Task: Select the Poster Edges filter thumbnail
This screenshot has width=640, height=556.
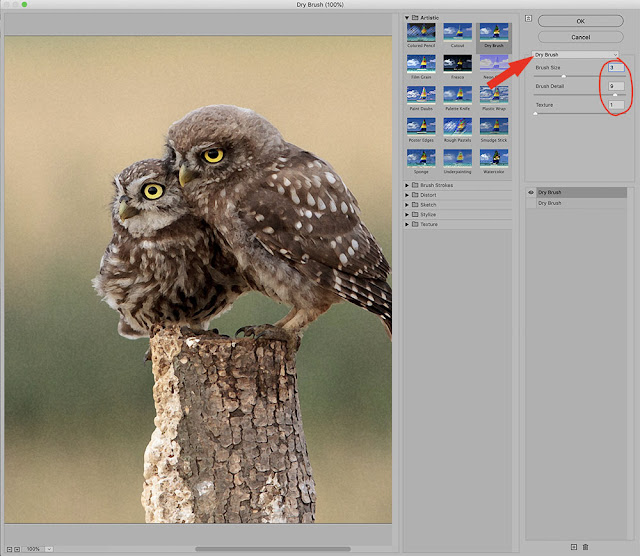Action: pos(421,127)
